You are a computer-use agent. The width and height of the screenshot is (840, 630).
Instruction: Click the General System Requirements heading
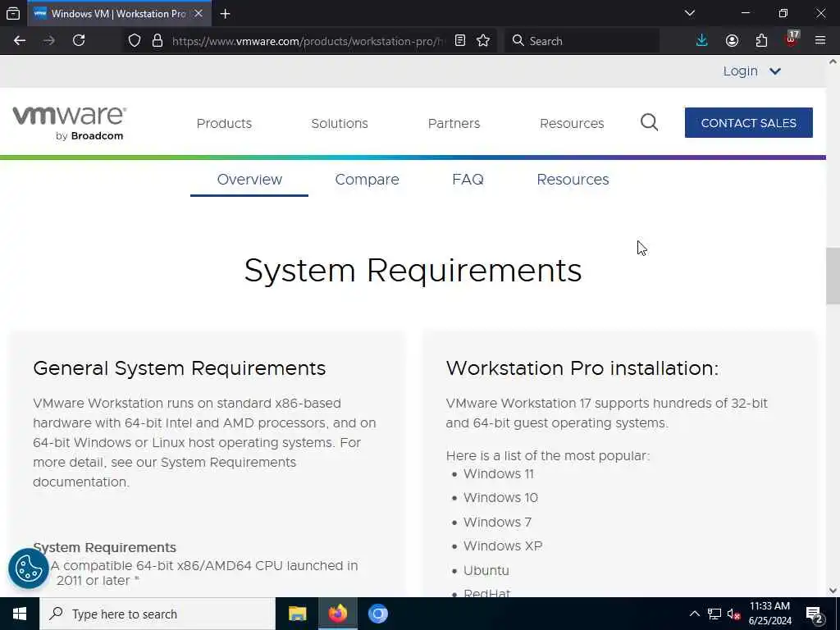click(179, 368)
